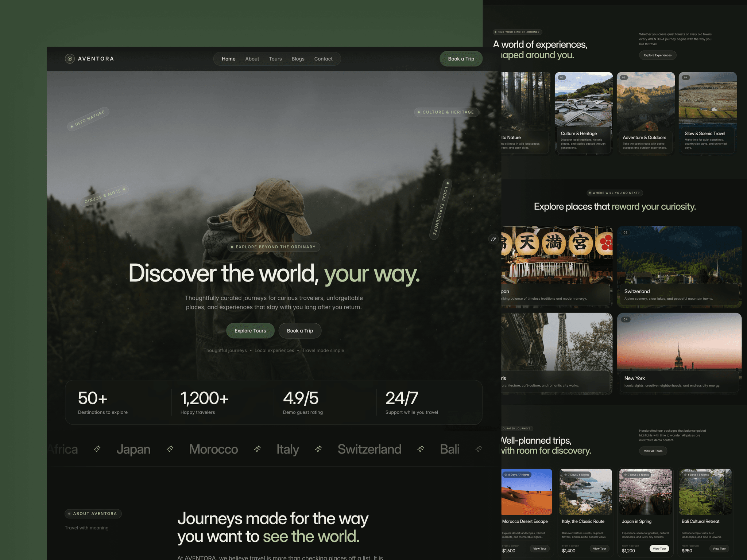This screenshot has height=560, width=747.
Task: Select the INTO NATURE floating tag
Action: tap(88, 119)
